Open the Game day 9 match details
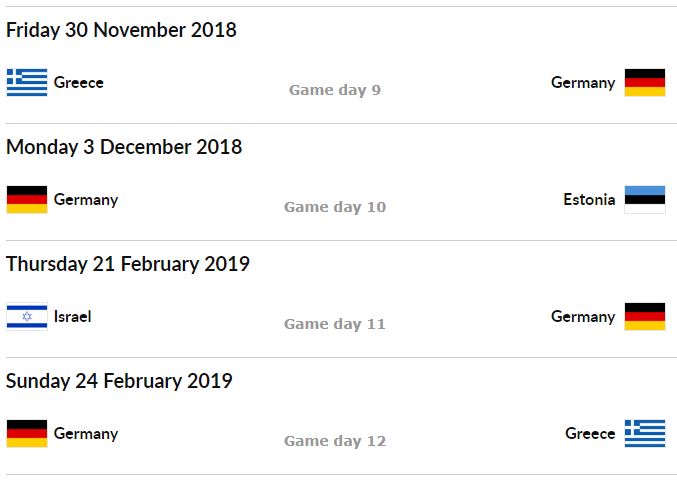 [335, 90]
